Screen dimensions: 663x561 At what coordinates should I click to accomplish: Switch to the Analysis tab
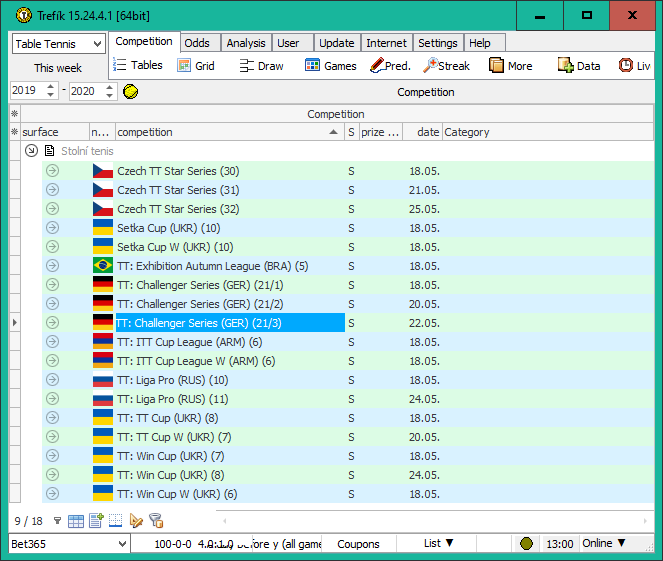point(246,43)
